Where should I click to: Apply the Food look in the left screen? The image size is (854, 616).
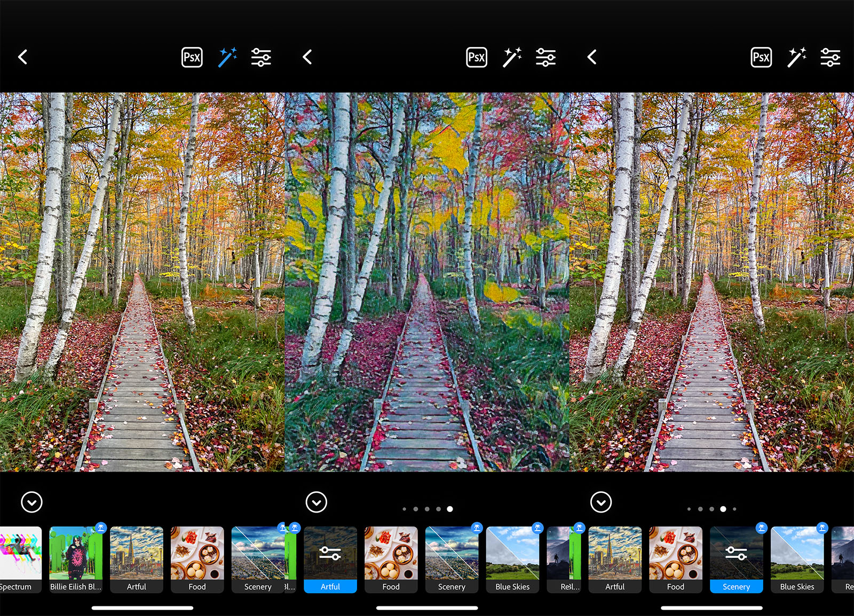[x=197, y=559]
